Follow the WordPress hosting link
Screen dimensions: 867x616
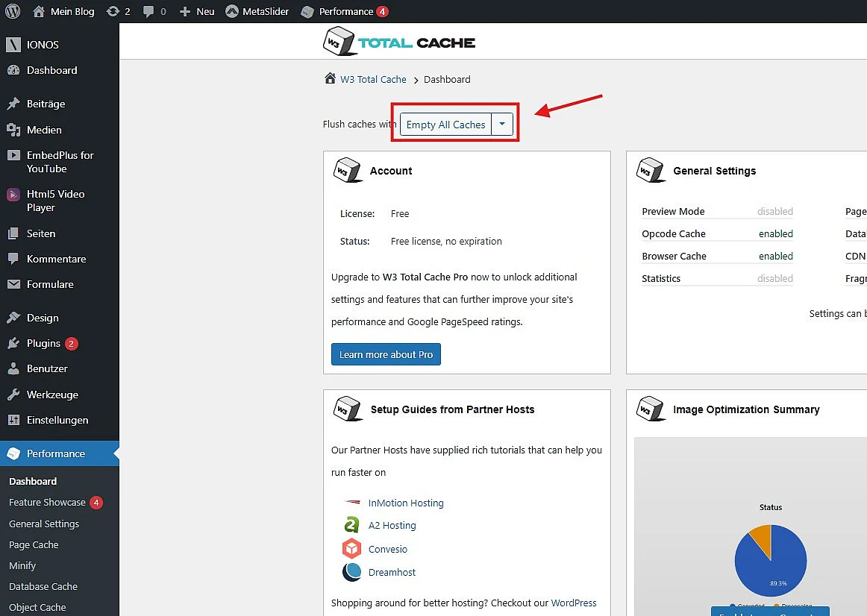pyautogui.click(x=573, y=603)
